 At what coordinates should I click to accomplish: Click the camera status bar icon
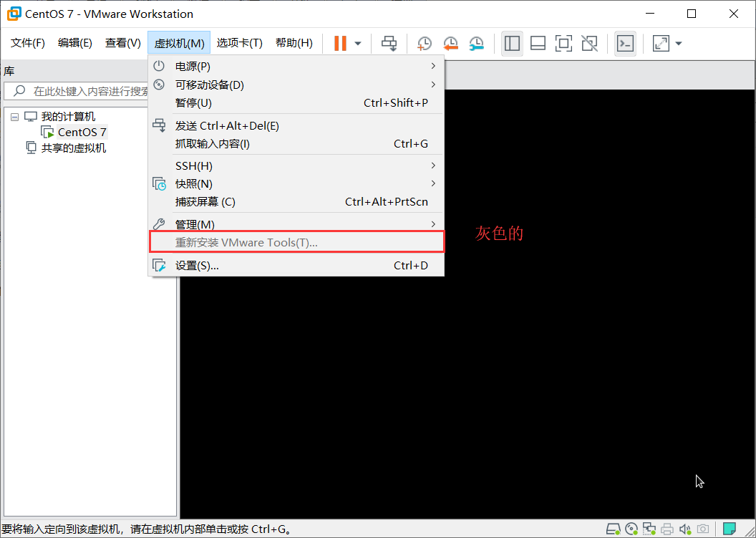(703, 529)
